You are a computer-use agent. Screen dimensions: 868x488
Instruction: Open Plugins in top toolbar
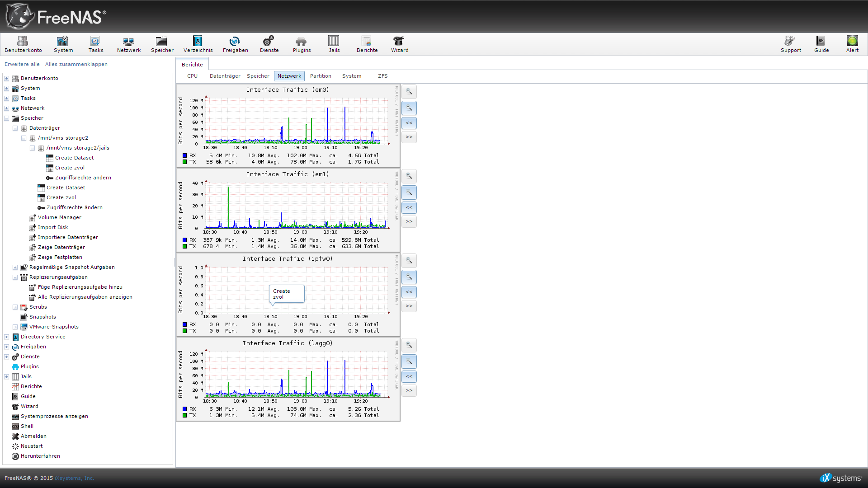(302, 44)
